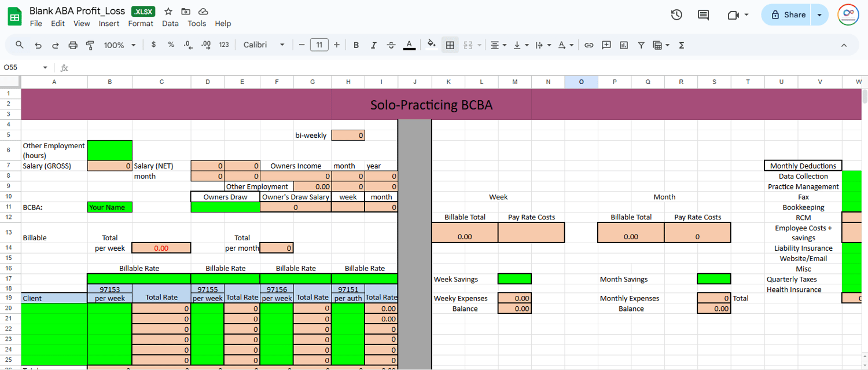This screenshot has height=370, width=868.
Task: Apply italic formatting
Action: pos(374,45)
